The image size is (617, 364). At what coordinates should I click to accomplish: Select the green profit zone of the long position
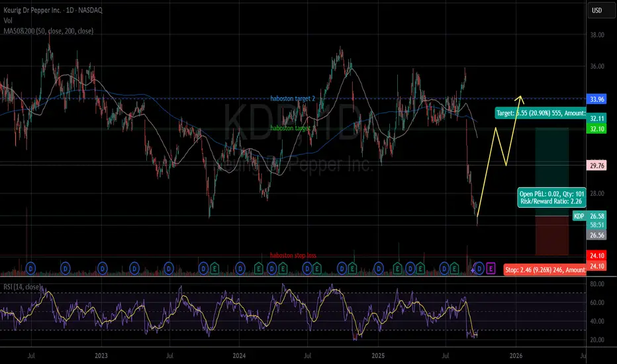point(551,172)
